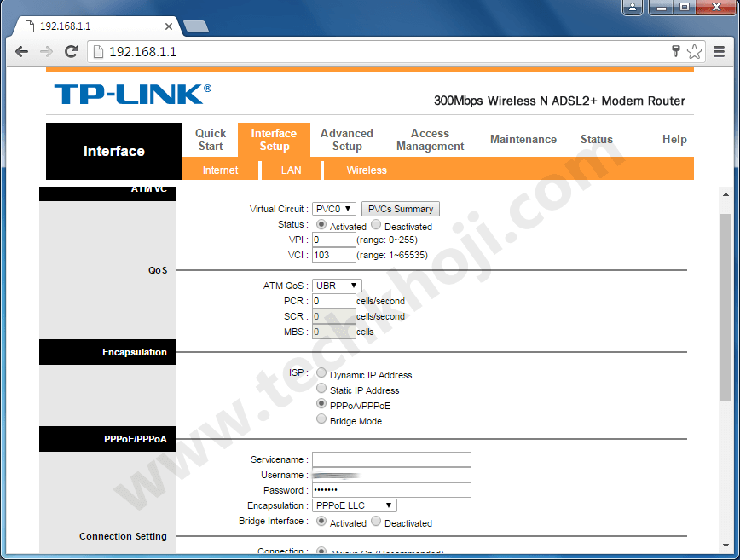Select the Internet sub-tab
The width and height of the screenshot is (740, 560).
pyautogui.click(x=221, y=170)
